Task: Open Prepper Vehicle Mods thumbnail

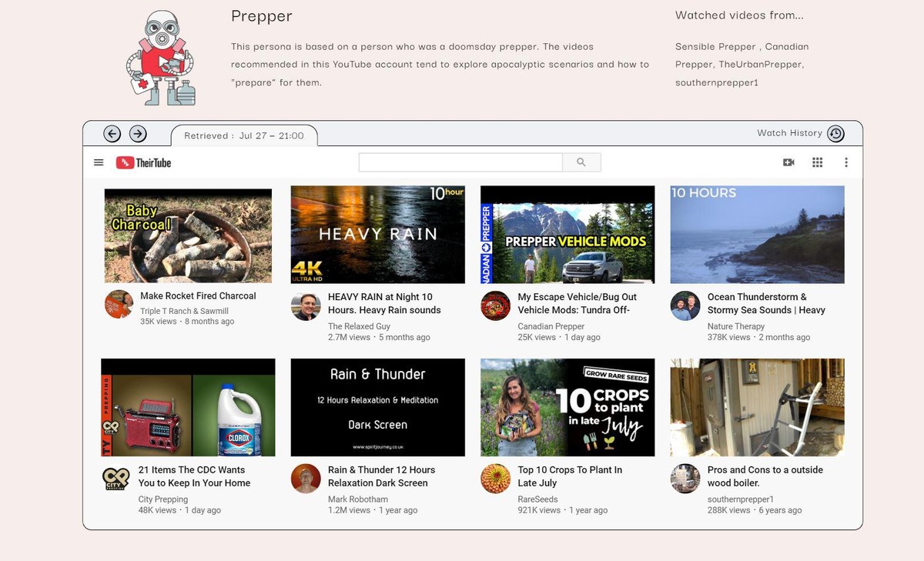Action: tap(567, 235)
